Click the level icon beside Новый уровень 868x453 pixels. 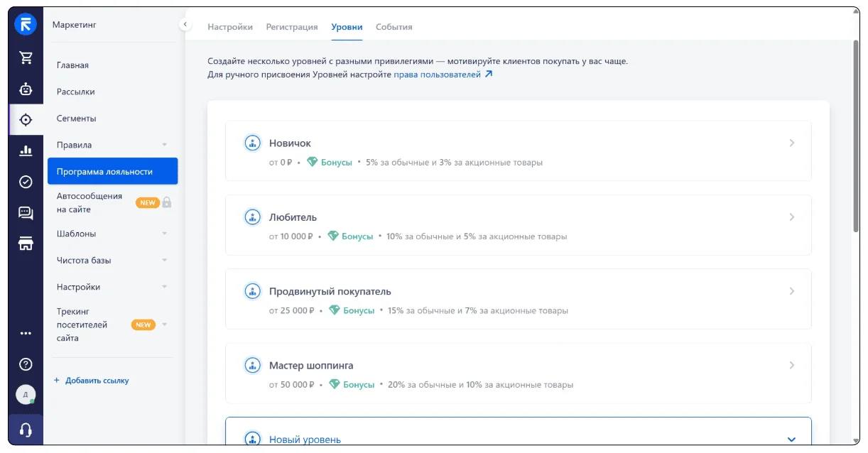tap(252, 439)
